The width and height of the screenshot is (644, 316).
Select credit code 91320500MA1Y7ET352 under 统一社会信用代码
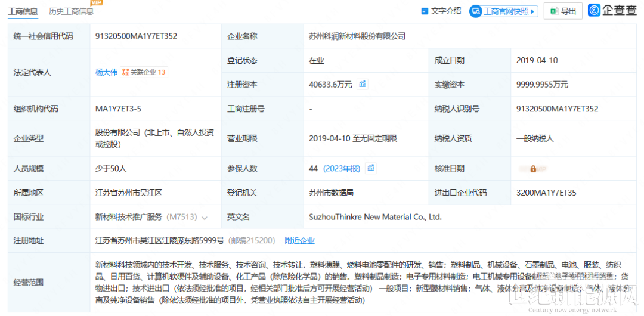coord(137,36)
